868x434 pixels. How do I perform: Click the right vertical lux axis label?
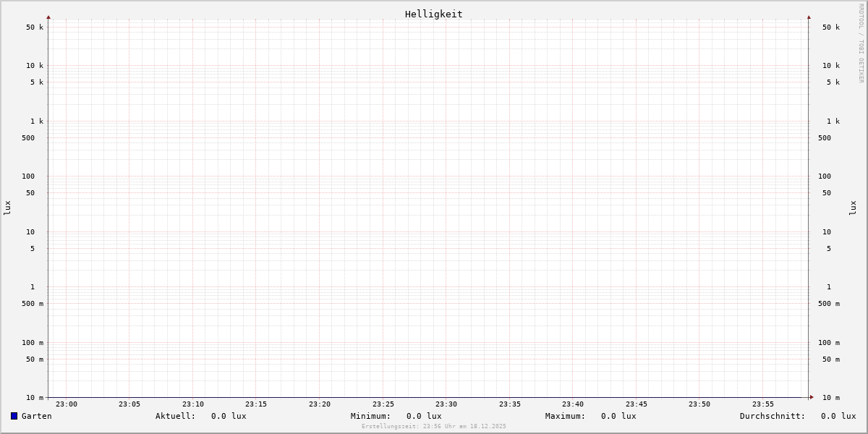point(853,208)
